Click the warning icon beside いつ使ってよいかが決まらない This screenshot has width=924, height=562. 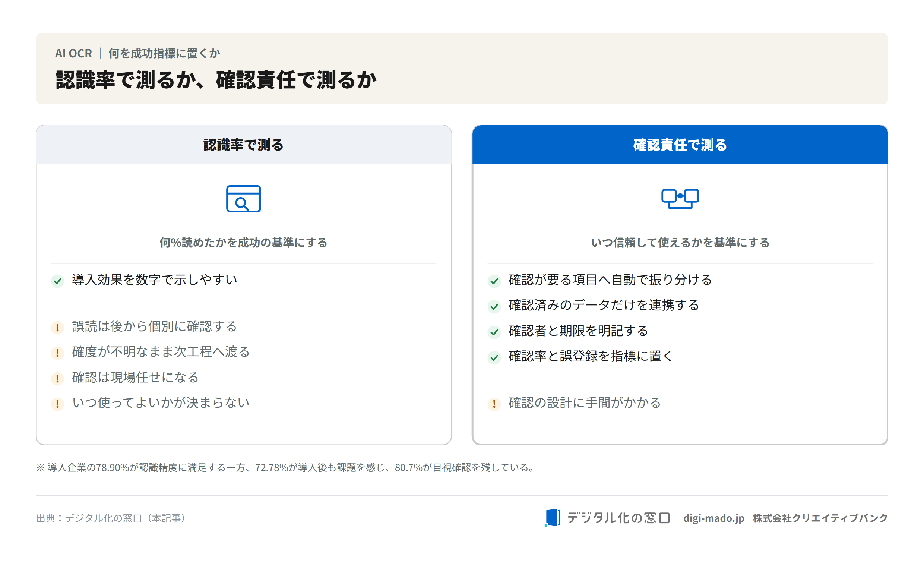pyautogui.click(x=57, y=404)
